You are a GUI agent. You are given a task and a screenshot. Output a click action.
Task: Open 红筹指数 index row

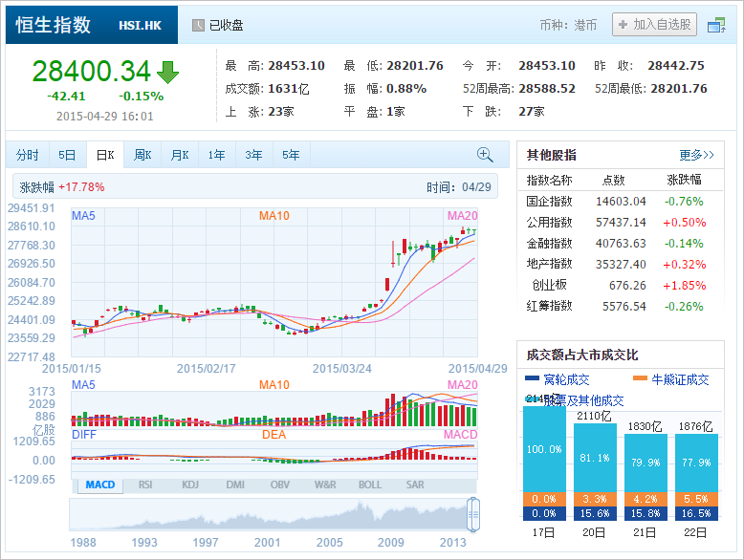620,307
